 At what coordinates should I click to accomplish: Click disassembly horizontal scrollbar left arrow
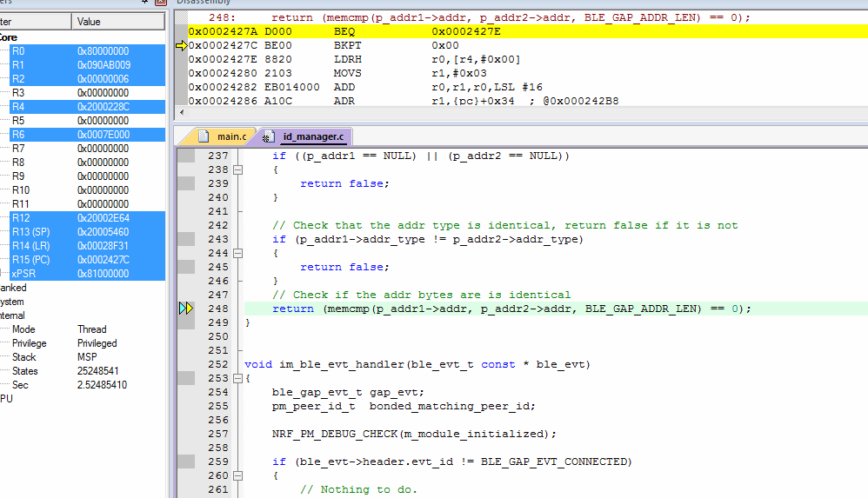[182, 112]
